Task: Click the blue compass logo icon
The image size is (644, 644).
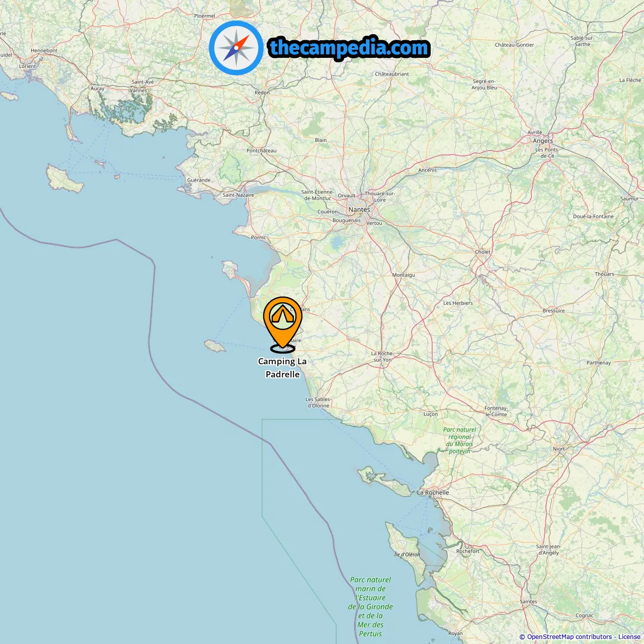Action: pos(236,48)
